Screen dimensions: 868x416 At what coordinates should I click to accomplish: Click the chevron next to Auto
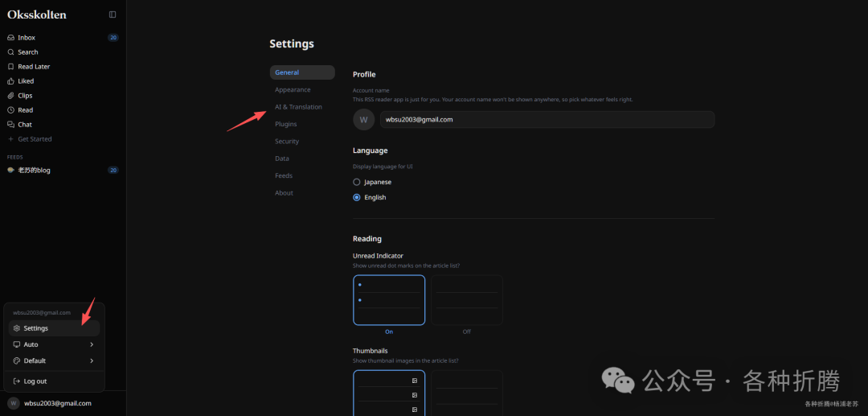click(92, 344)
